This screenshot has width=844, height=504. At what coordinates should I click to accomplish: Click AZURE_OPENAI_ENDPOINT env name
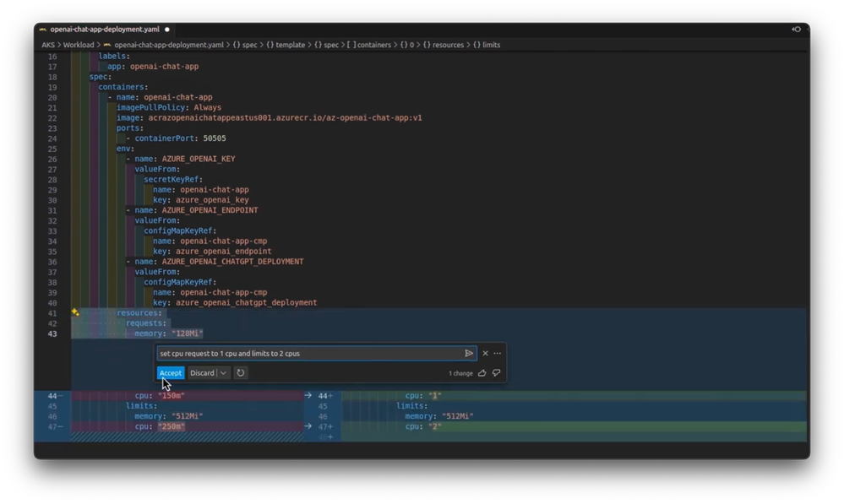click(x=210, y=210)
